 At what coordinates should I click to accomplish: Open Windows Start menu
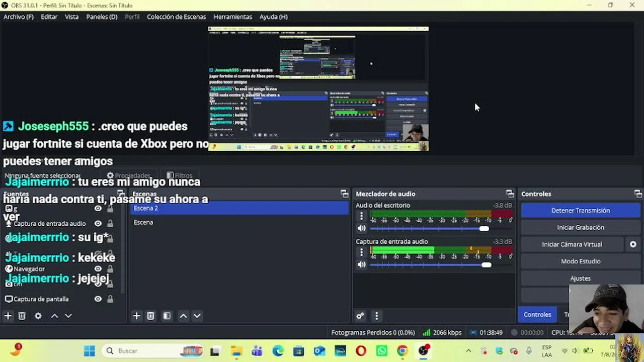point(90,351)
